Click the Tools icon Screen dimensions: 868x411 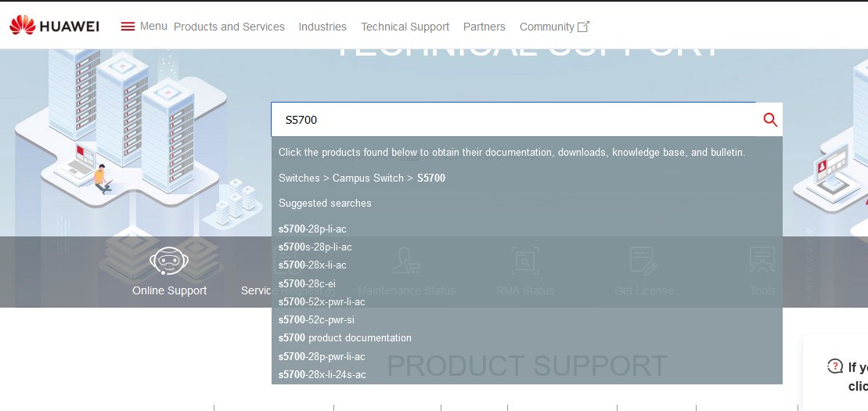tap(762, 261)
